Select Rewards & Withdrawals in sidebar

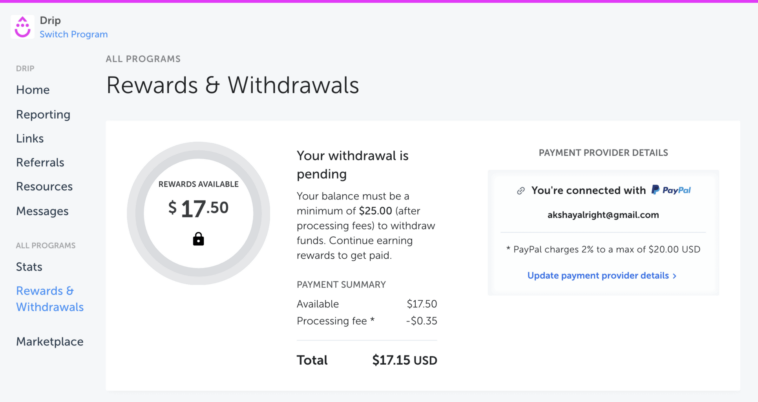(x=49, y=299)
